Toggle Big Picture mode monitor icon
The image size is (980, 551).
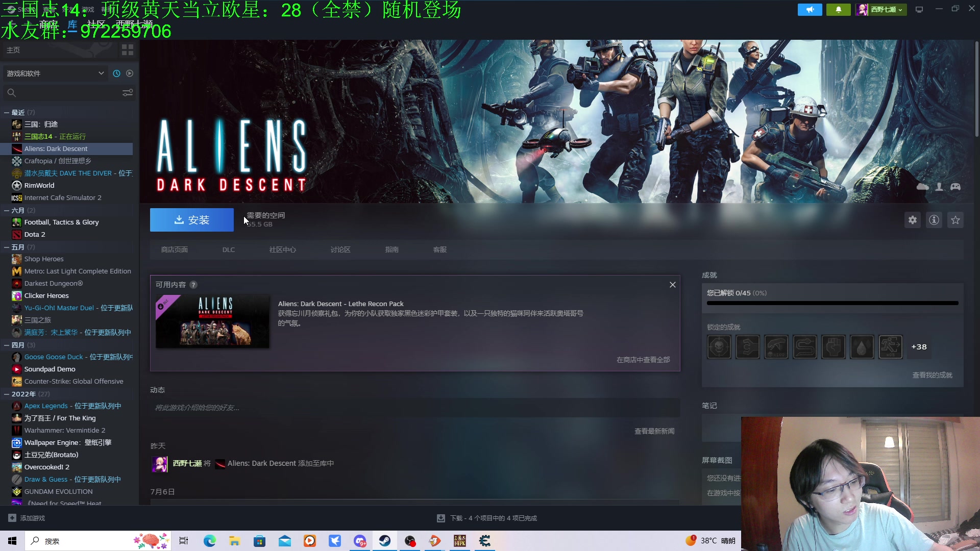tap(919, 10)
